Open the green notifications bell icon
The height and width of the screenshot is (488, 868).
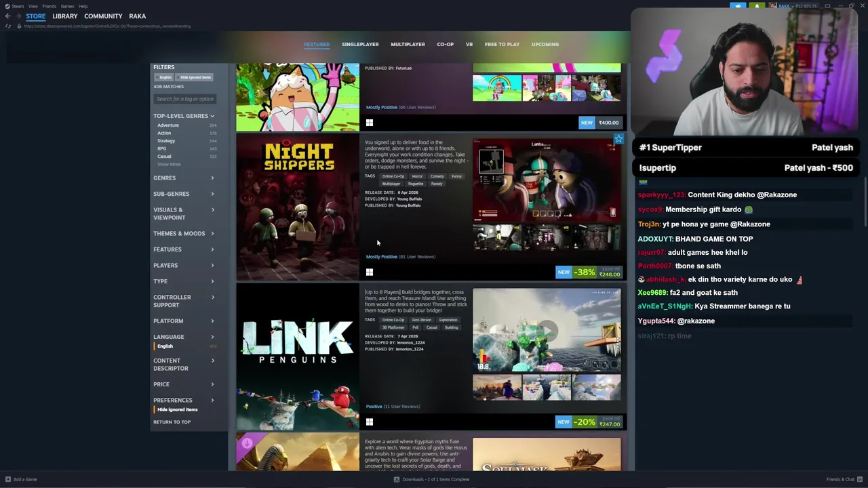757,6
